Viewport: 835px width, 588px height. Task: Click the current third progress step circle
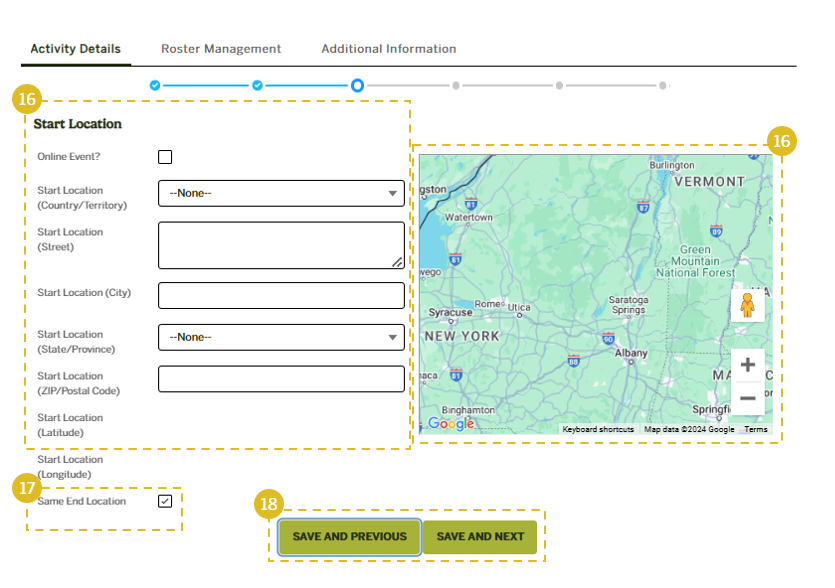pyautogui.click(x=357, y=86)
